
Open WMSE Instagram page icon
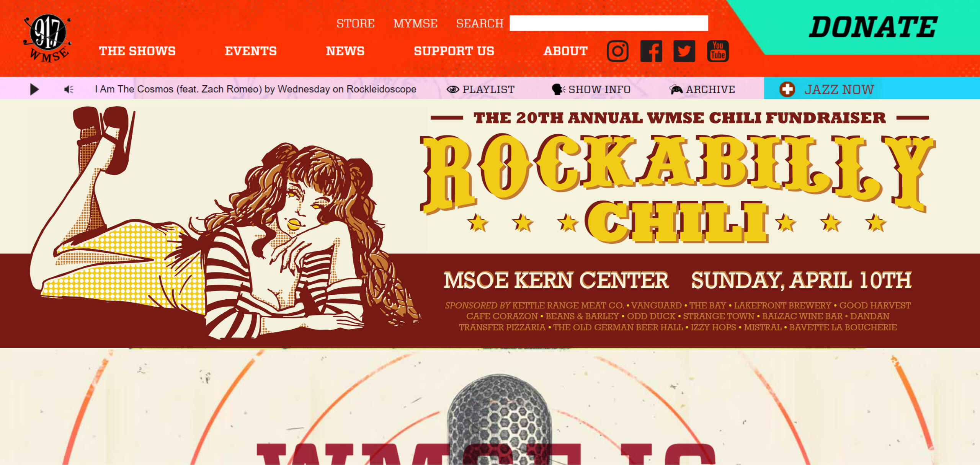click(617, 51)
